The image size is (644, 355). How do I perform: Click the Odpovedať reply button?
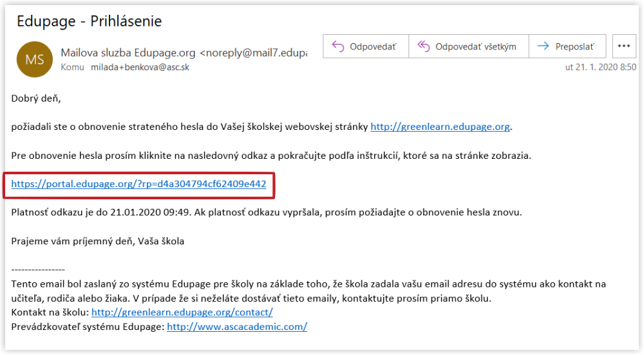[x=366, y=46]
